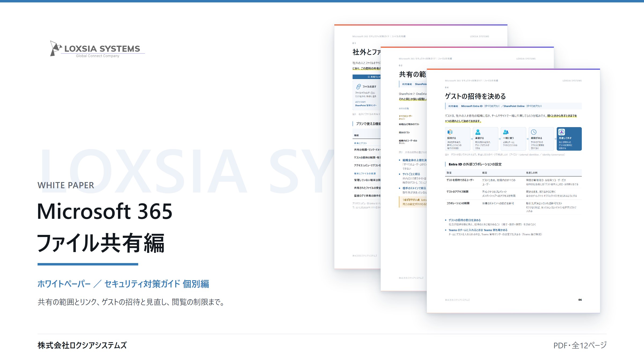The image size is (644, 362).
Task: Click the 見直しの例 column header
Action: [532, 173]
